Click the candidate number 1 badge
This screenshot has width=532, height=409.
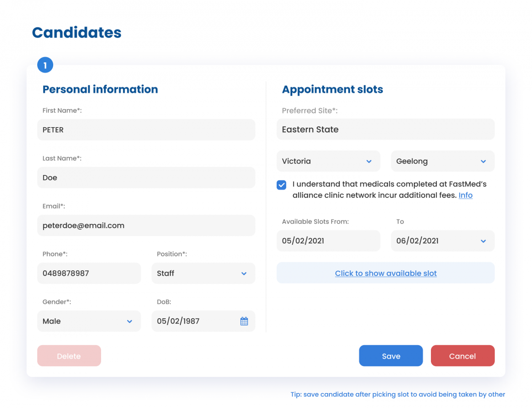pos(45,65)
